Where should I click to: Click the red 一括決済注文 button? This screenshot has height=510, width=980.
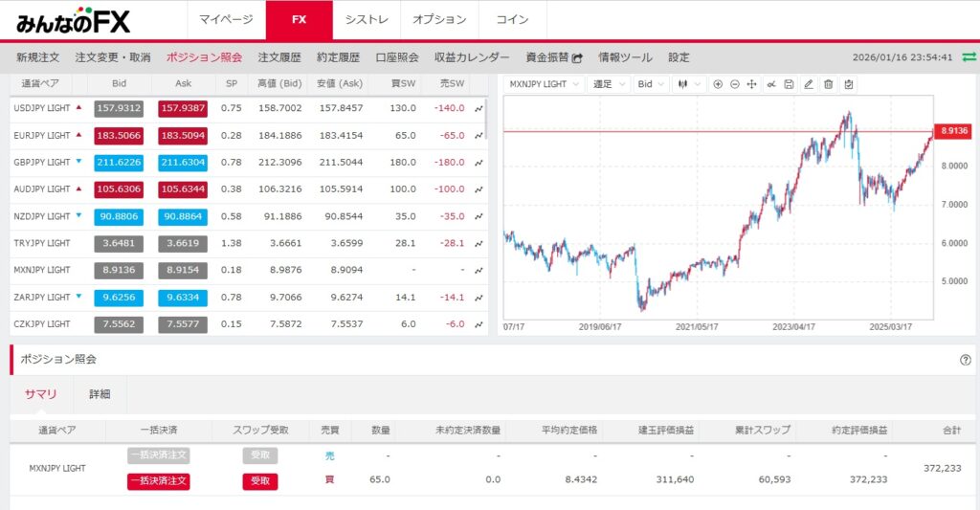pos(158,481)
